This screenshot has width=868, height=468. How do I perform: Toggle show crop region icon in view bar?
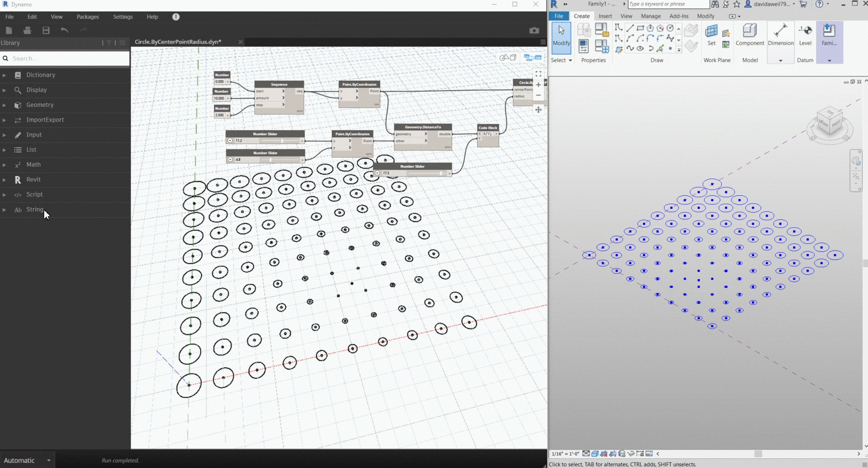(613, 453)
